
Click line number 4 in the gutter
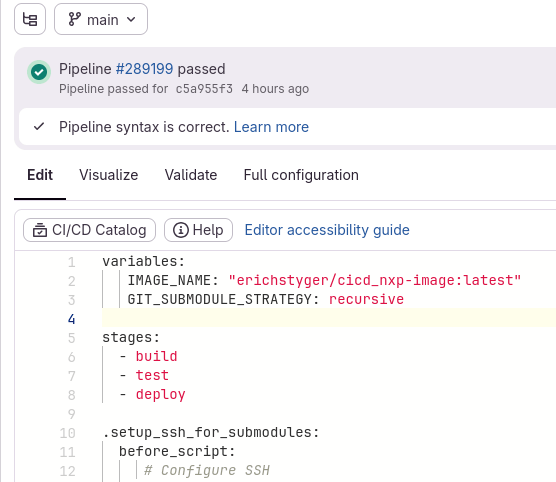[x=71, y=319]
